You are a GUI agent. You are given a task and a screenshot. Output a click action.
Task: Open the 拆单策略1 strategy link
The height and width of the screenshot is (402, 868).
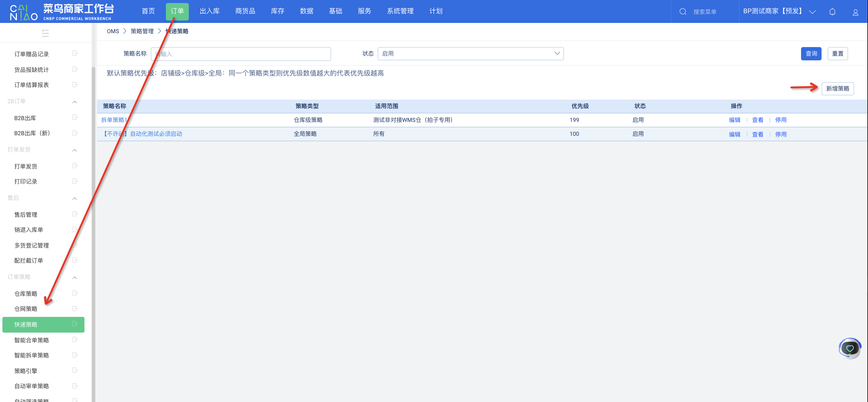point(114,120)
